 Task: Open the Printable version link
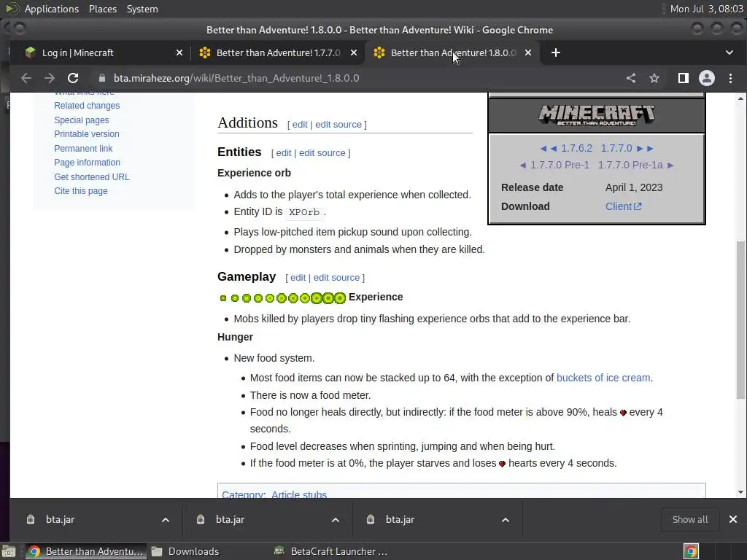pyautogui.click(x=87, y=134)
